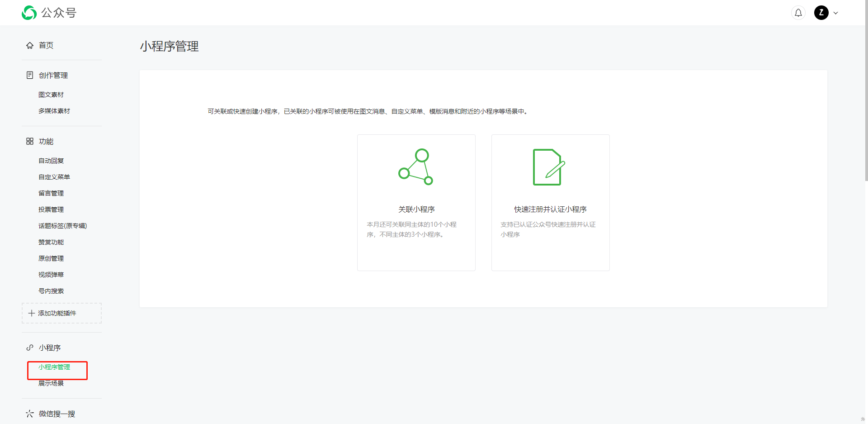Open 图文素材 in the sidebar
Viewport: 868px width, 424px height.
coord(51,95)
